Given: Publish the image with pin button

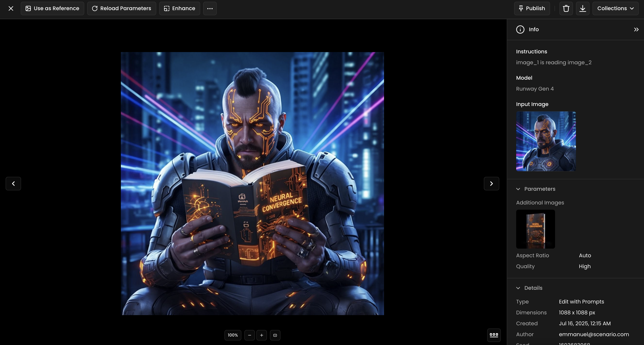Looking at the screenshot, I should 532,8.
